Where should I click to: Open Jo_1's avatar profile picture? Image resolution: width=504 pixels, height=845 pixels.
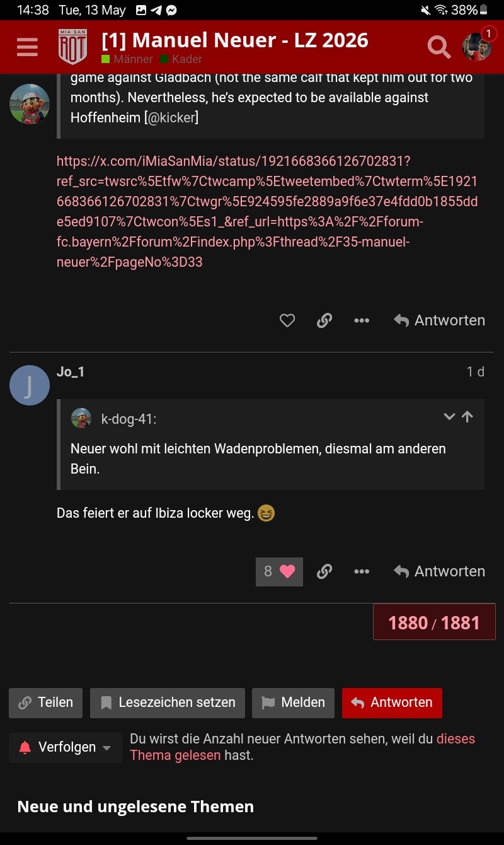point(30,385)
